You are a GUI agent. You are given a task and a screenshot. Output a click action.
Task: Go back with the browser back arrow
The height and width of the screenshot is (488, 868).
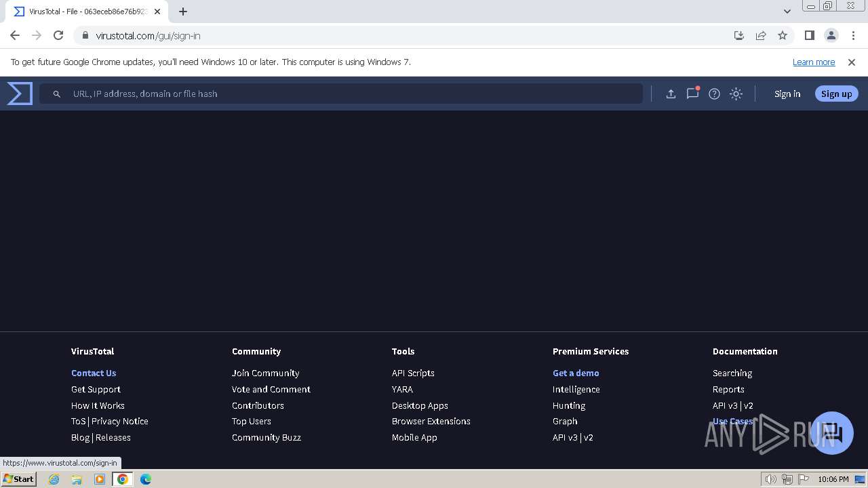pos(15,36)
